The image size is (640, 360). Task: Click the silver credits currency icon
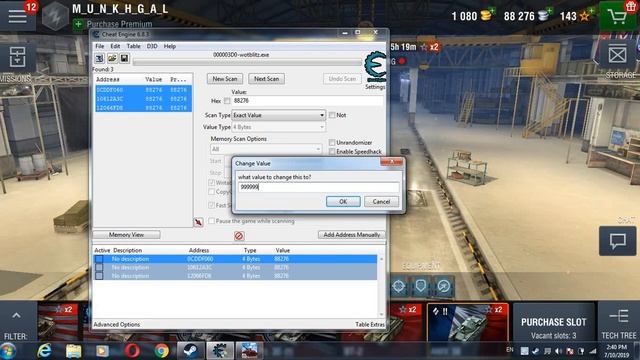click(x=543, y=16)
